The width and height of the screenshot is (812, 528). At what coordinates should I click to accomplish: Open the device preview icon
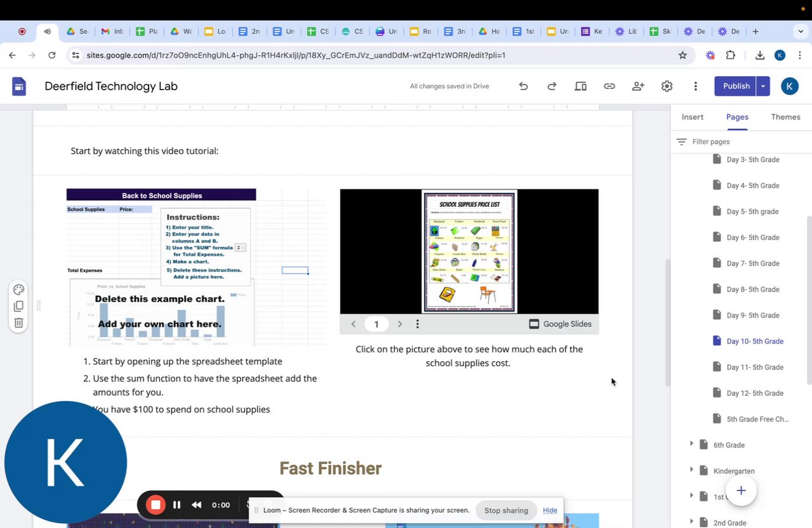(580, 86)
